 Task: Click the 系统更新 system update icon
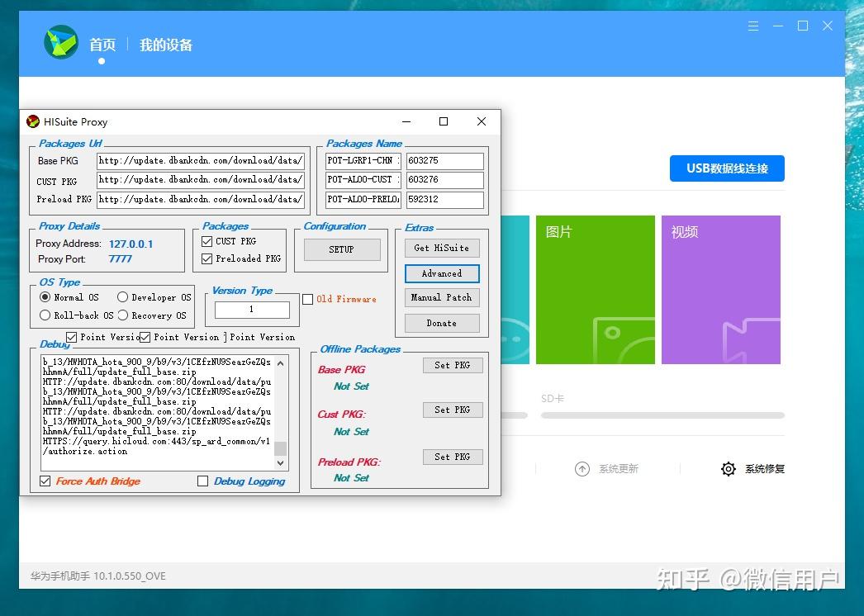click(x=582, y=468)
